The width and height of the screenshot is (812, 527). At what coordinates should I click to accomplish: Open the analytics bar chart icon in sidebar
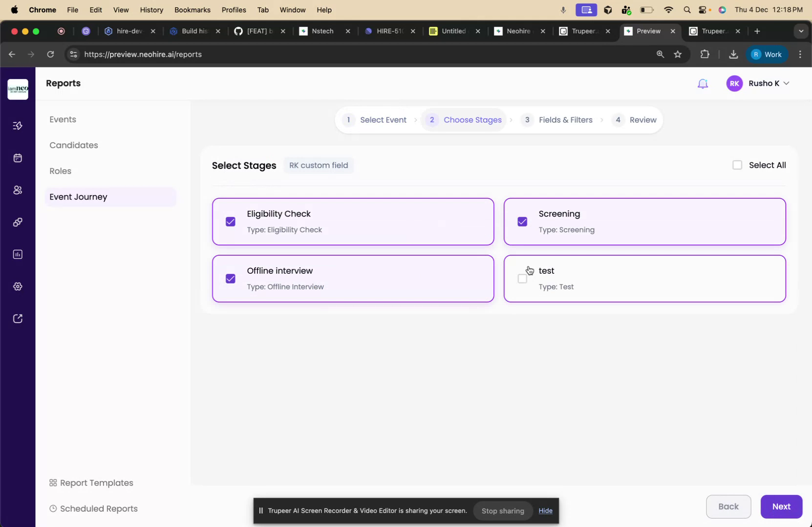point(18,254)
